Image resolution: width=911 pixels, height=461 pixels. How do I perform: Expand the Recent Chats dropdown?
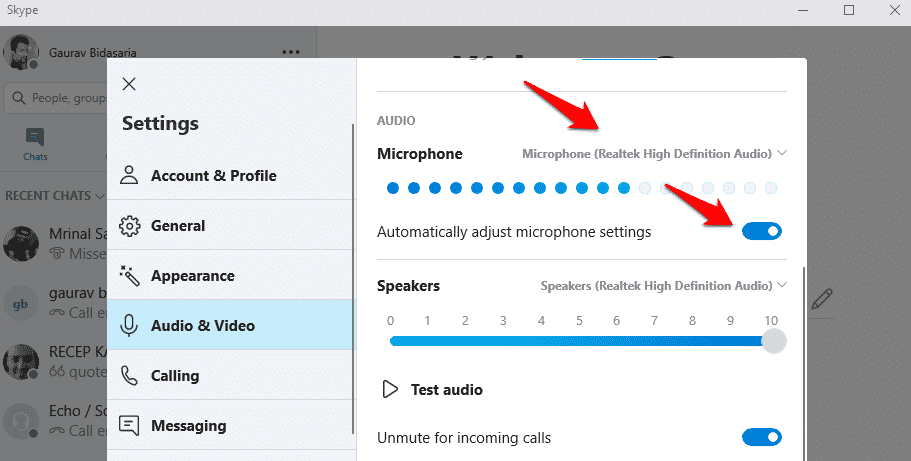point(55,196)
